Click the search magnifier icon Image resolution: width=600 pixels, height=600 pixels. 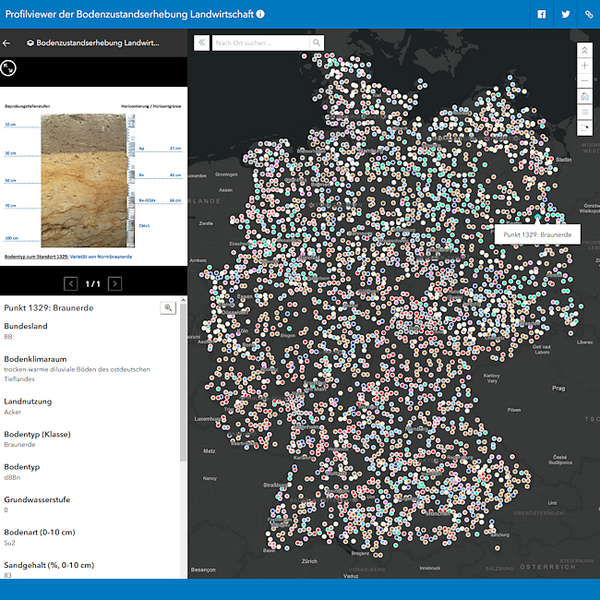[x=317, y=43]
